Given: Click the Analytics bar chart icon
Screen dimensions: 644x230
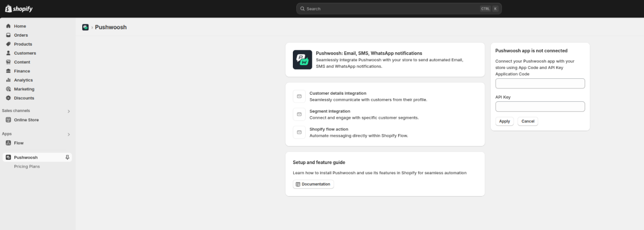Looking at the screenshot, I should point(8,80).
